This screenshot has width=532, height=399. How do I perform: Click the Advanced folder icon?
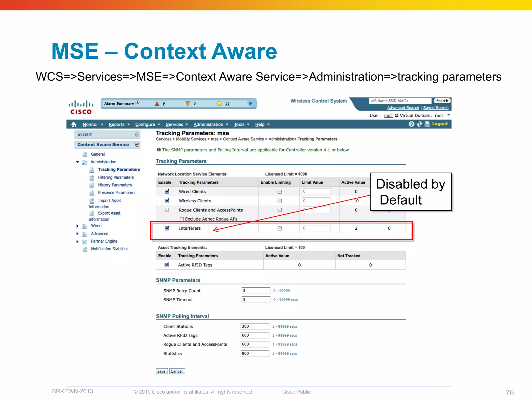(85, 234)
